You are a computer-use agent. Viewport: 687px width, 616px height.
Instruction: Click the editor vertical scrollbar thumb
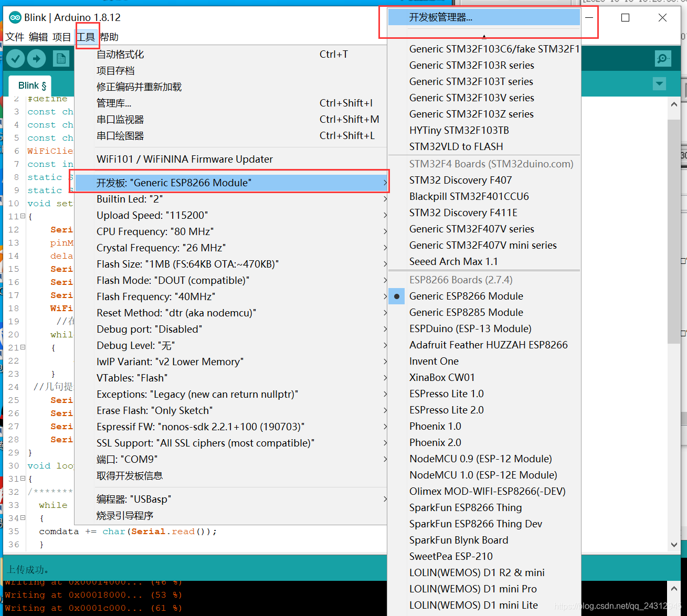click(x=674, y=231)
